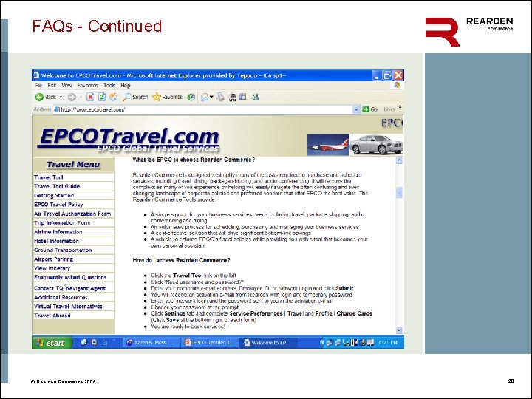The image size is (532, 399).
Task: Open Contact TQ3 Navigant Agent link
Action: pyautogui.click(x=69, y=287)
